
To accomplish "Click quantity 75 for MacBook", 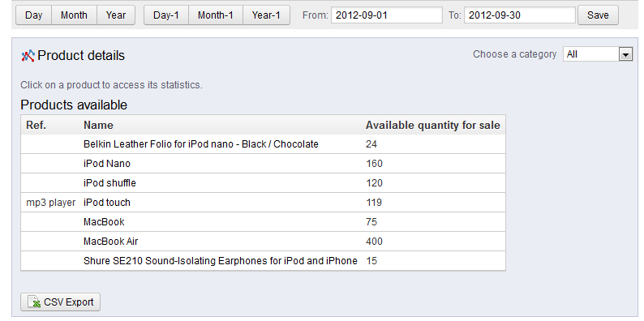I will pyautogui.click(x=371, y=221).
